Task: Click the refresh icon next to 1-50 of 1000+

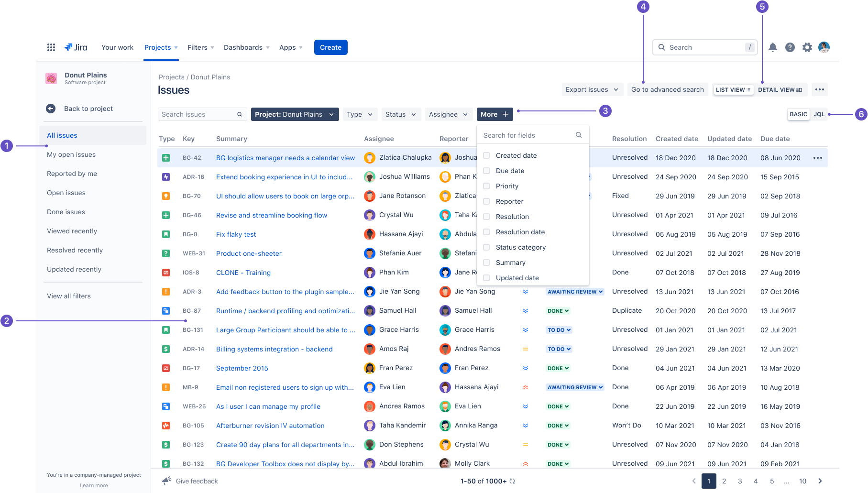Action: coord(512,481)
